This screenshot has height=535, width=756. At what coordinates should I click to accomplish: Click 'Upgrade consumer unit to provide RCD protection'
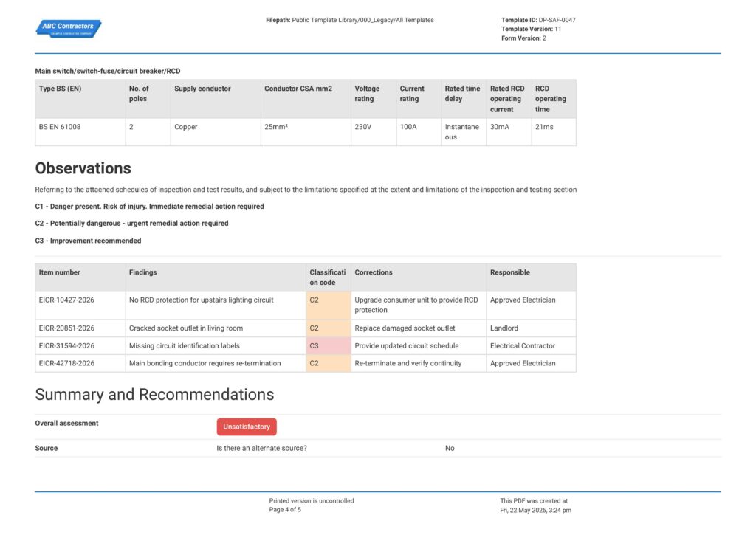point(416,305)
